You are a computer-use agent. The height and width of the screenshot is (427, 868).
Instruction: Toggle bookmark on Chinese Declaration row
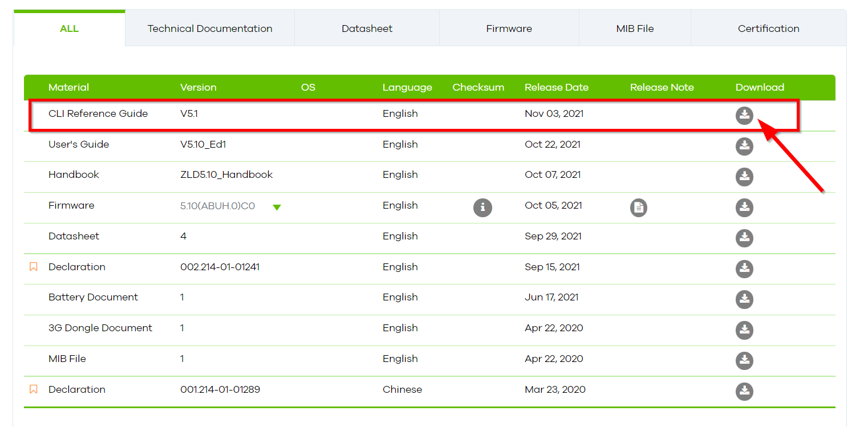(x=34, y=389)
